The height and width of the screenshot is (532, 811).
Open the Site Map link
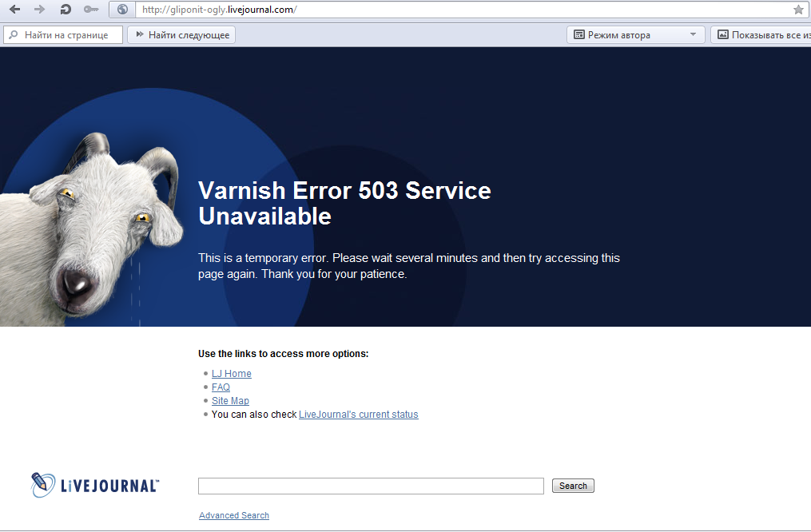point(230,401)
